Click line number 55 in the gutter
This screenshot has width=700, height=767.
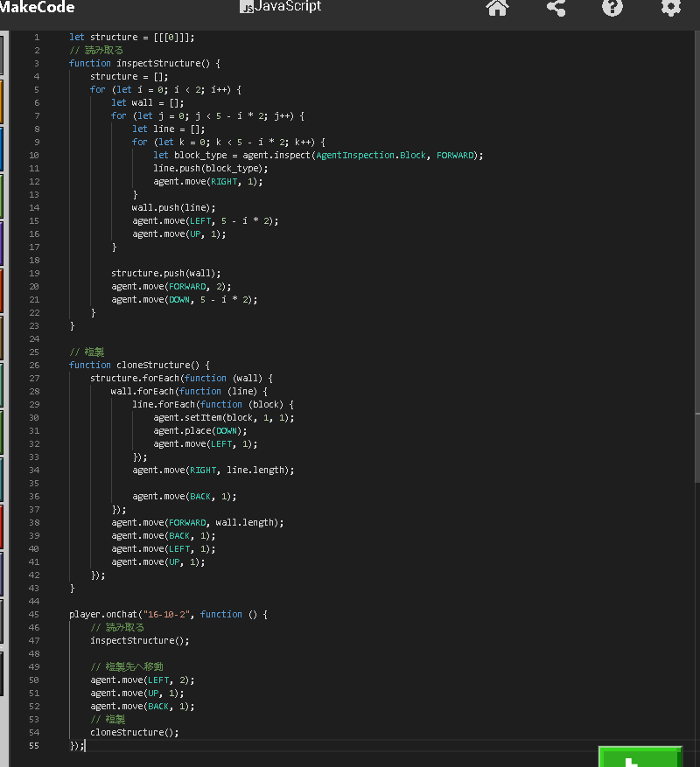(35, 745)
